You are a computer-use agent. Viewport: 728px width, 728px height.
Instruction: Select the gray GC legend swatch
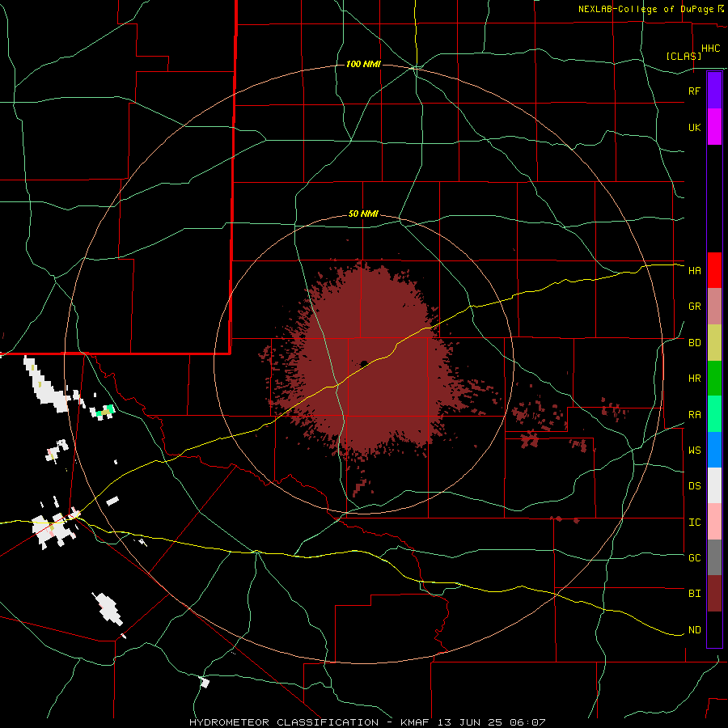[714, 557]
